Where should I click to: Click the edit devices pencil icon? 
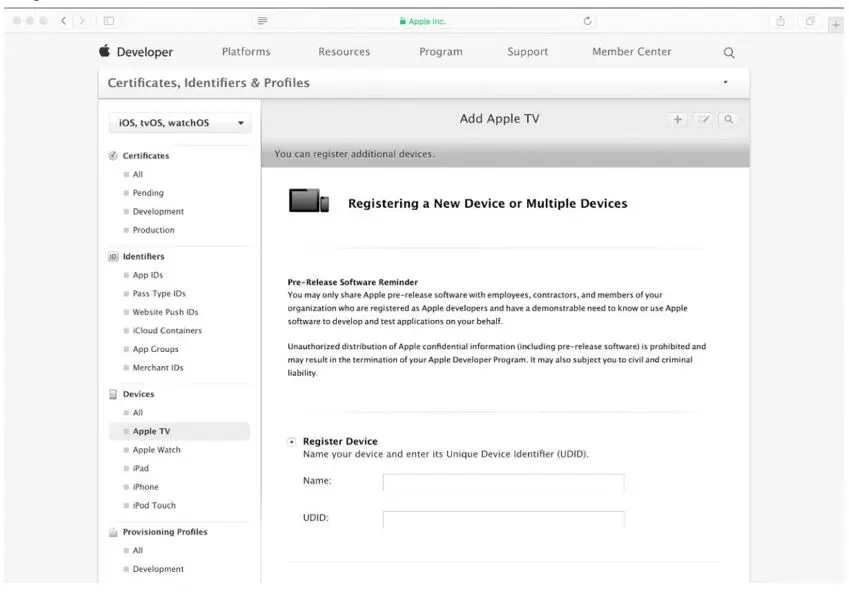point(703,119)
